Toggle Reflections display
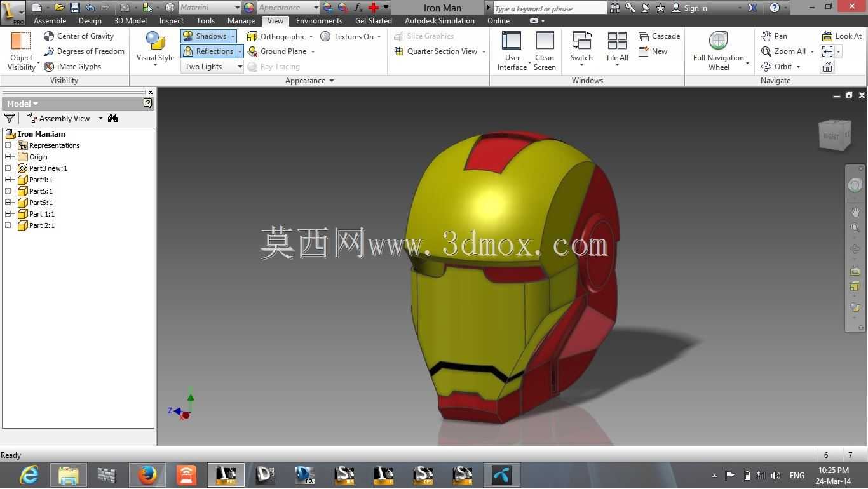 [x=208, y=51]
